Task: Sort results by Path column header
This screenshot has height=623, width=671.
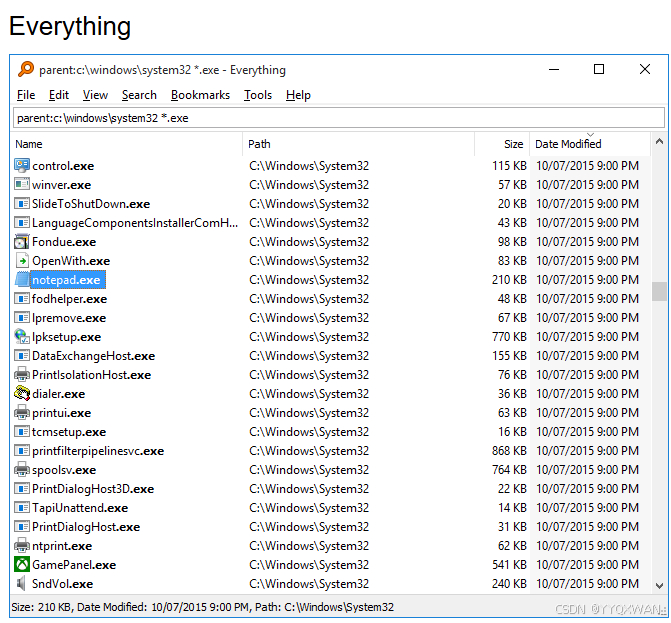Action: point(359,144)
